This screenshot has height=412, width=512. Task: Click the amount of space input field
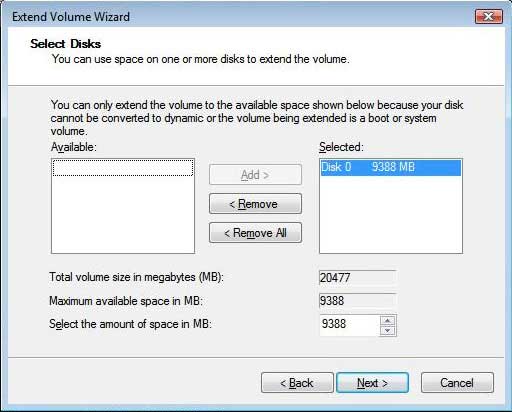coord(349,325)
